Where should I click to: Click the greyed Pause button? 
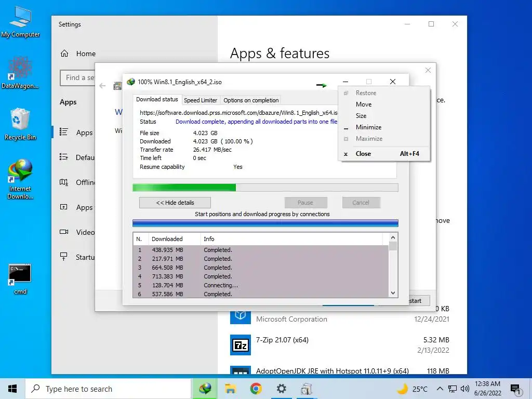(305, 203)
